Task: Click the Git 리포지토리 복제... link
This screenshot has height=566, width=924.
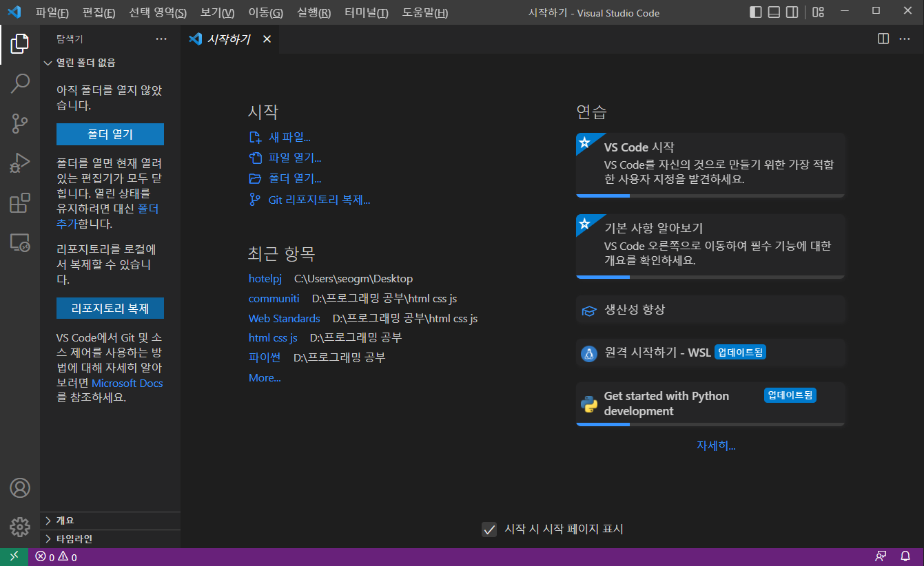Action: pos(319,200)
